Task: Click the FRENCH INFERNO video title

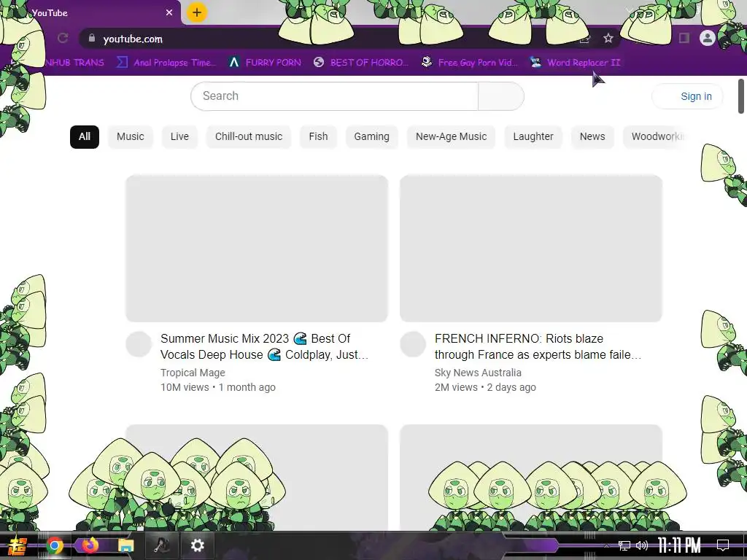Action: [x=538, y=346]
